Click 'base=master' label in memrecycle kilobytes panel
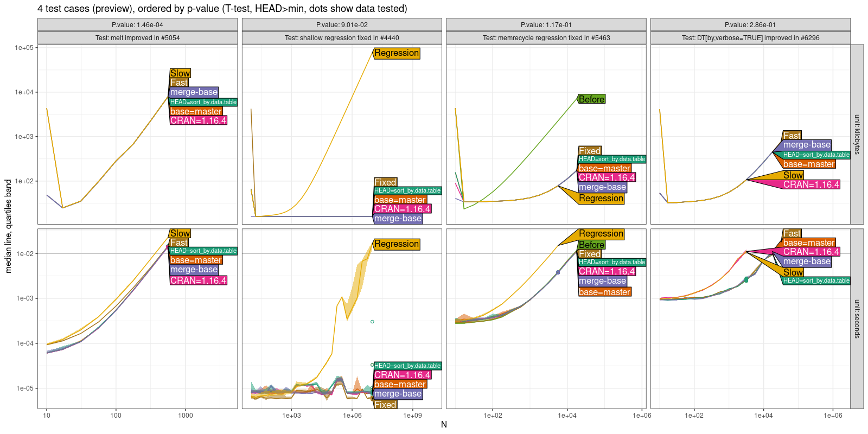This screenshot has width=868, height=434. pos(604,168)
